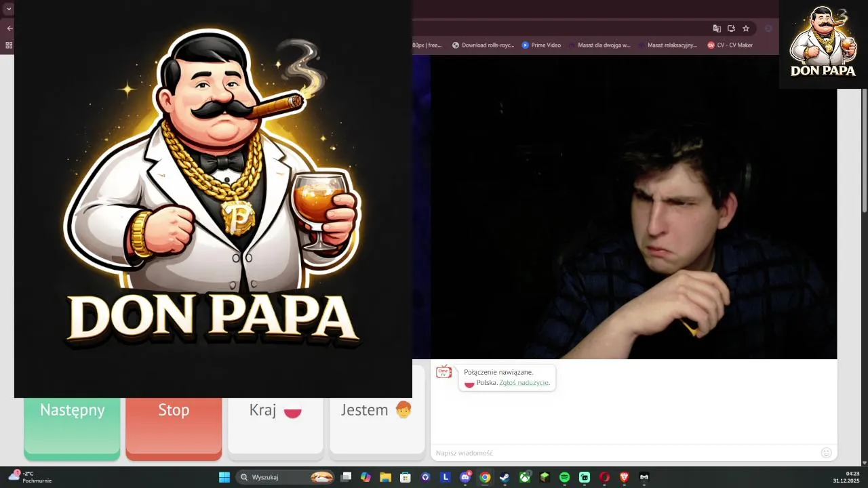
Task: Open Discord from the taskbar
Action: pyautogui.click(x=465, y=477)
